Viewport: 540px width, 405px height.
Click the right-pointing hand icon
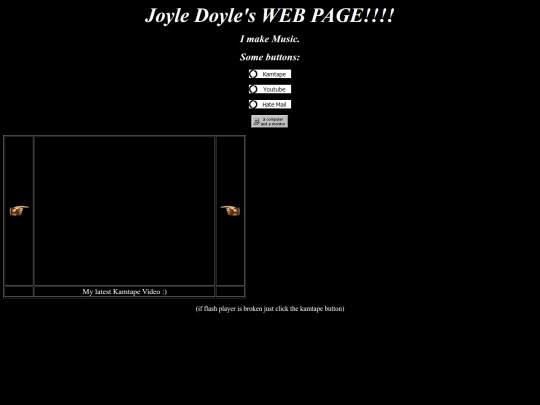[x=19, y=210]
